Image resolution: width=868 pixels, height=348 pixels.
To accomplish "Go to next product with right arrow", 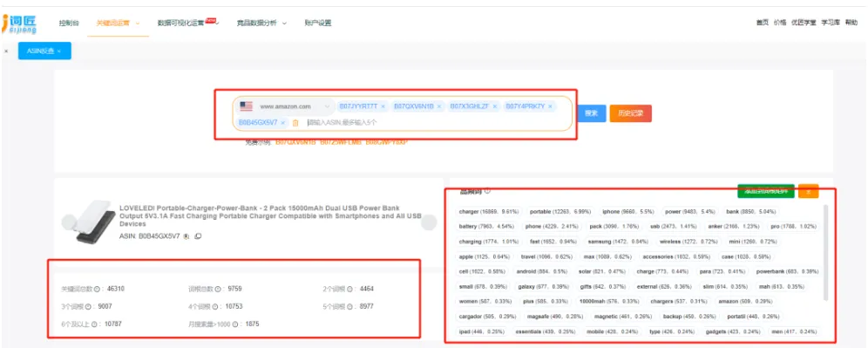I will (429, 222).
